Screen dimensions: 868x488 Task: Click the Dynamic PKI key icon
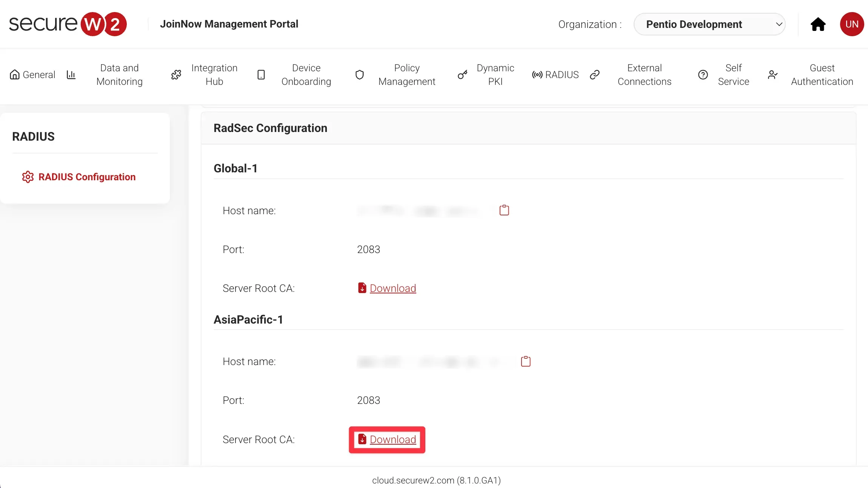[462, 75]
